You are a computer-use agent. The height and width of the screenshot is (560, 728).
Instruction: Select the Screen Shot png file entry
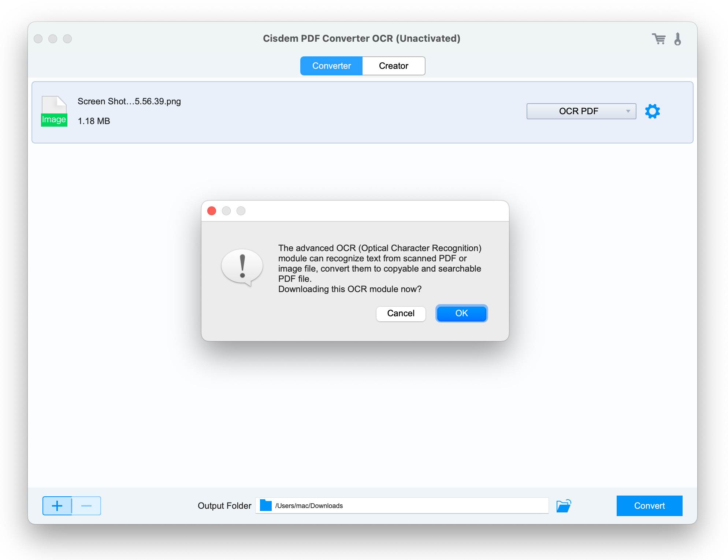[129, 101]
